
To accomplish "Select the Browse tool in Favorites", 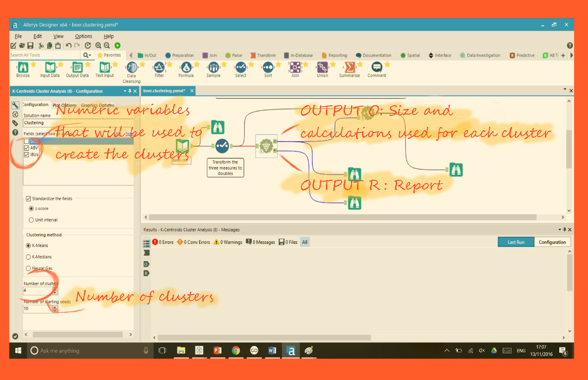I will pos(23,68).
